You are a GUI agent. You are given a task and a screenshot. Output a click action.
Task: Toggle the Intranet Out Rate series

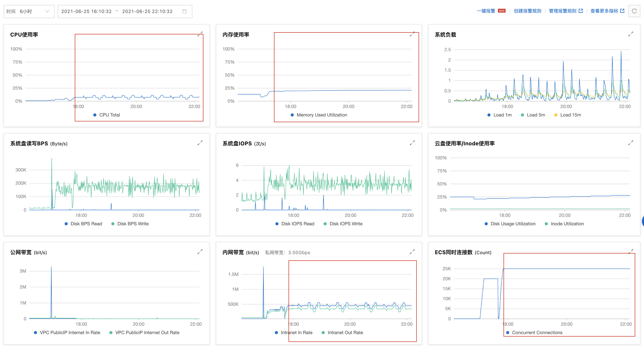coord(342,333)
